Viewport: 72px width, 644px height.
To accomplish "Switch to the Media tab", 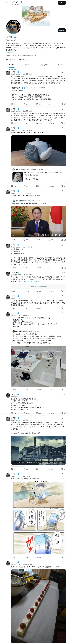I will point(60,65).
